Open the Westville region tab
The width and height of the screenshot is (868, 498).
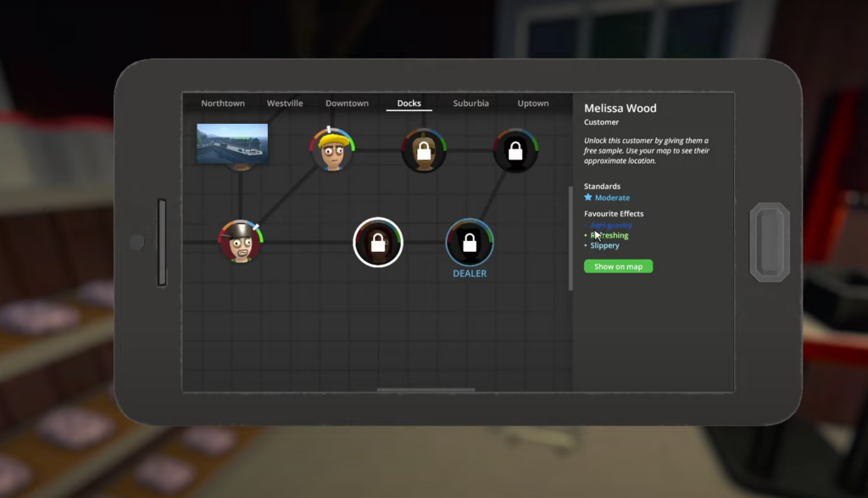285,103
